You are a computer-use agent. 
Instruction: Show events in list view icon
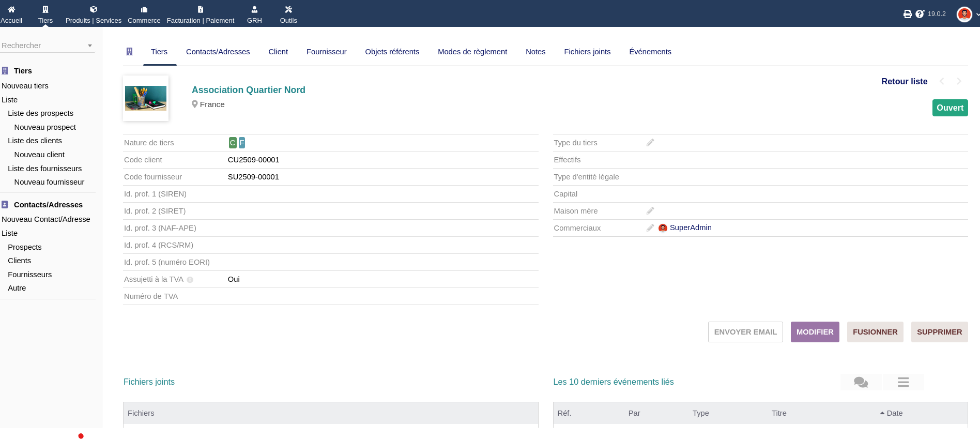point(903,382)
